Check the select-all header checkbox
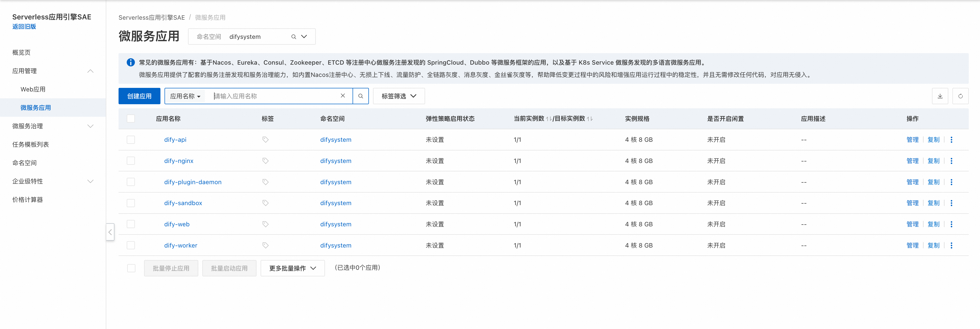 point(131,119)
